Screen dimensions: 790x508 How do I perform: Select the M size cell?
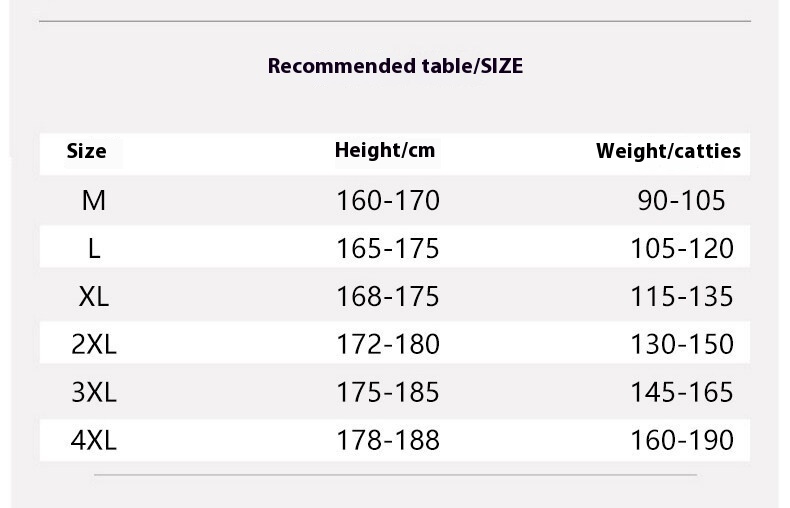(x=93, y=200)
